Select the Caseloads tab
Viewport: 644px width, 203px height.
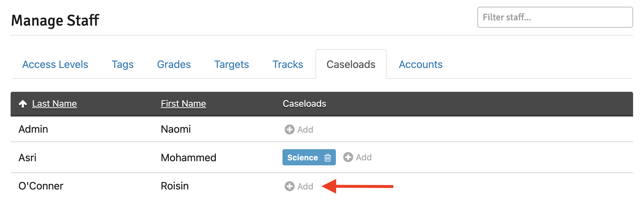[x=351, y=64]
